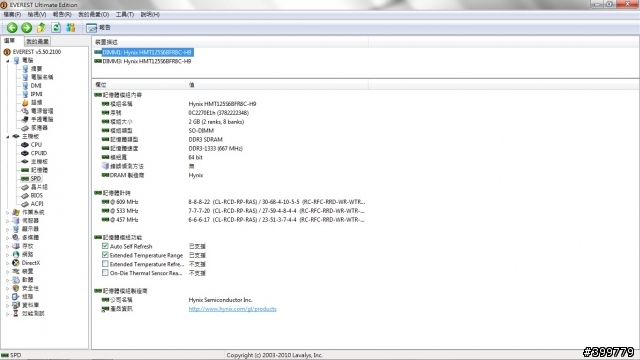Click the Up one level toolbar icon

point(41,28)
